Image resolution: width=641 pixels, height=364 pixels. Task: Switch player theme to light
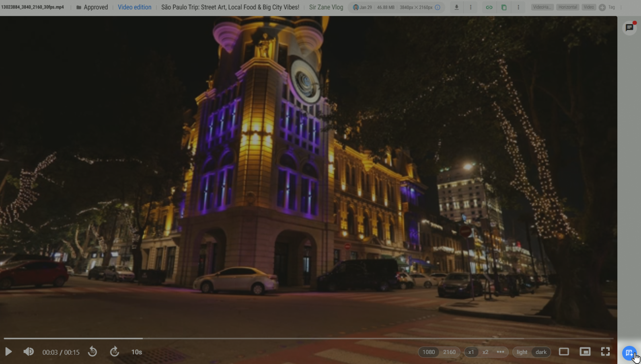[522, 352]
